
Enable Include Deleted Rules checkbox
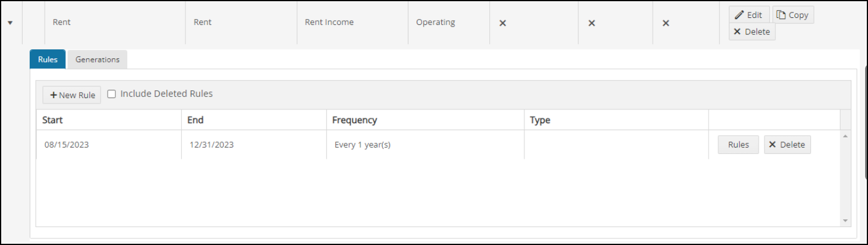111,94
